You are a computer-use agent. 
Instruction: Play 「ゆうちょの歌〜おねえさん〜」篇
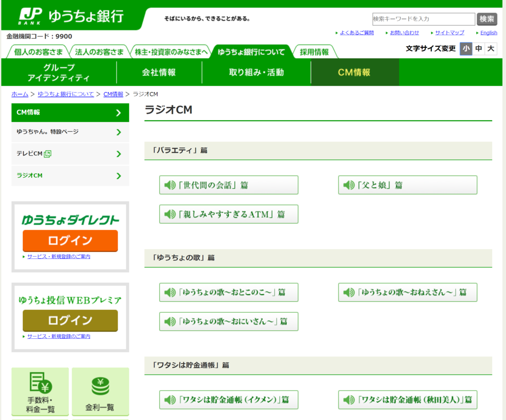pos(408,293)
